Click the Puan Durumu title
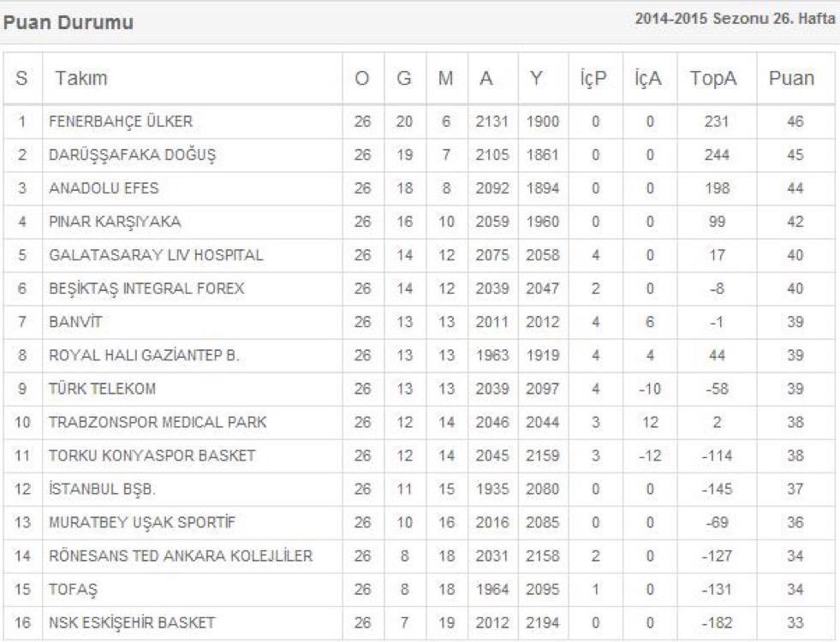This screenshot has height=642, width=840. [x=69, y=23]
